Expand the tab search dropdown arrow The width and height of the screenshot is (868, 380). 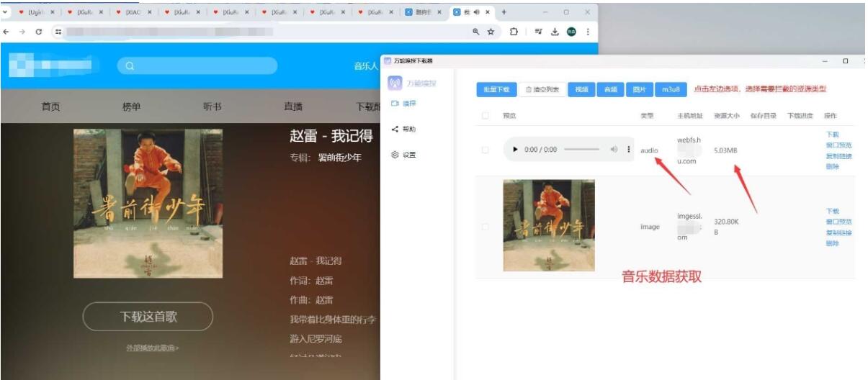[6, 12]
